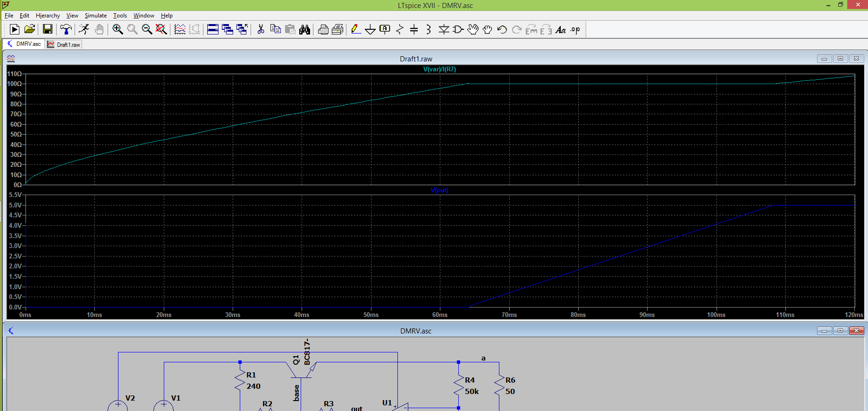
Task: Select the Ground symbol tool
Action: pos(371,29)
